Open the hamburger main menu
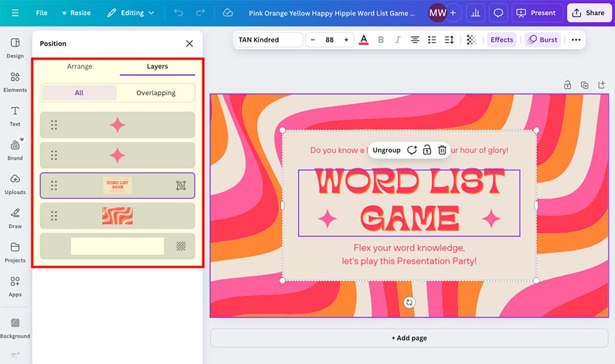 point(15,13)
